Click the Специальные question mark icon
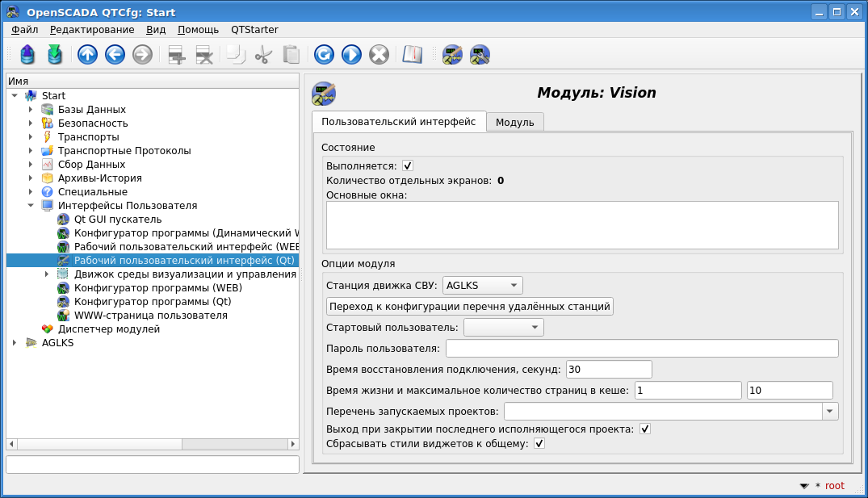Viewport: 868px width, 498px height. click(x=48, y=192)
